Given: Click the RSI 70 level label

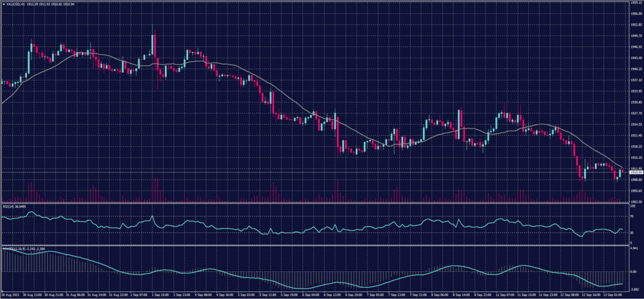Looking at the screenshot, I should click(631, 216).
